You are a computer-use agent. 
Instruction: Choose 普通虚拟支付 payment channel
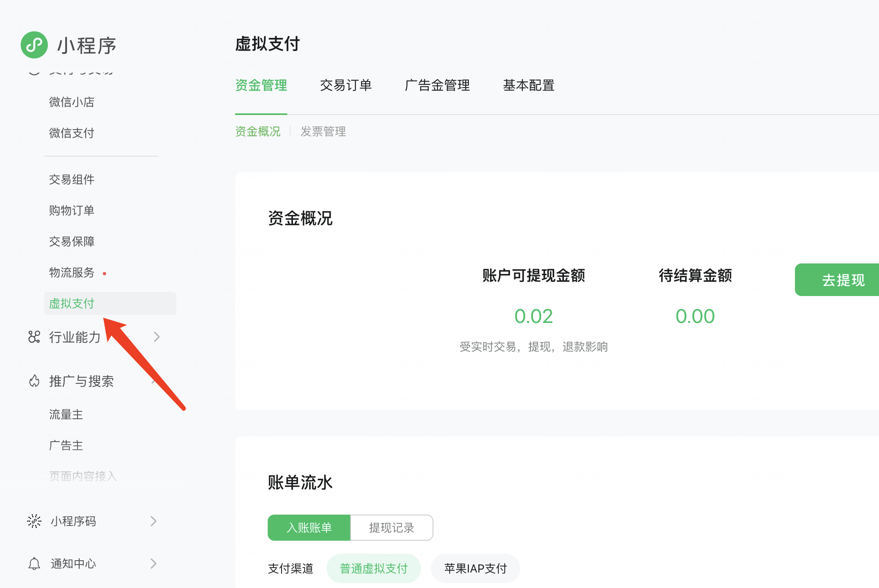(x=373, y=568)
